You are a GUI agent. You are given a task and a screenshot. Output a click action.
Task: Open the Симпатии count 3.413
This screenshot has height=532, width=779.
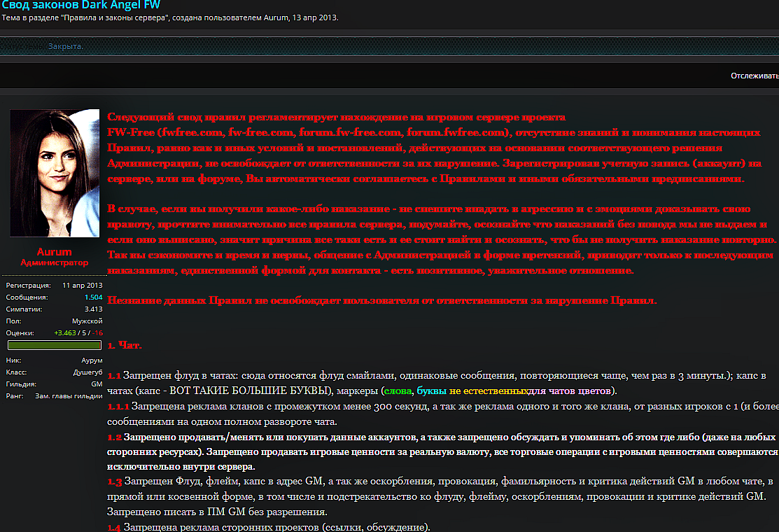point(93,309)
